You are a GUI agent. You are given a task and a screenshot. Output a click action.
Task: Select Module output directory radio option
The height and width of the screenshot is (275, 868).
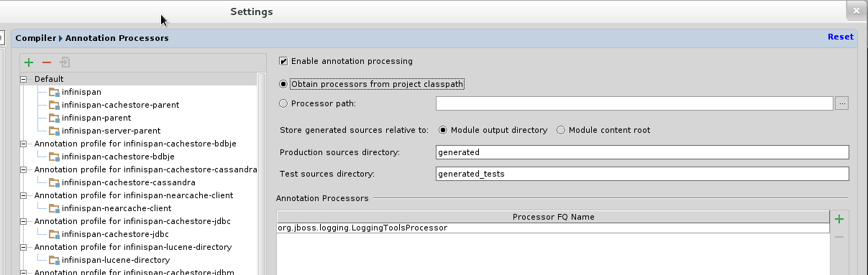443,130
